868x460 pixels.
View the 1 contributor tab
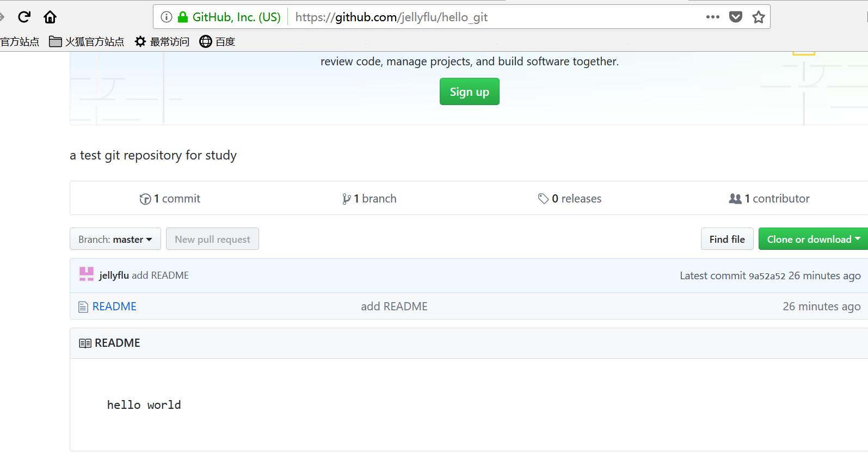coord(769,199)
